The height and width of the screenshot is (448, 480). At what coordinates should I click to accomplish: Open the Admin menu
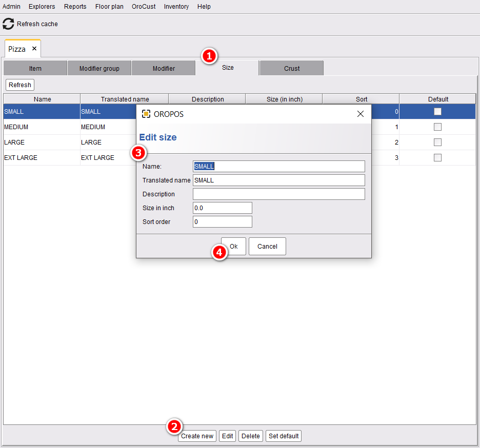(x=11, y=7)
